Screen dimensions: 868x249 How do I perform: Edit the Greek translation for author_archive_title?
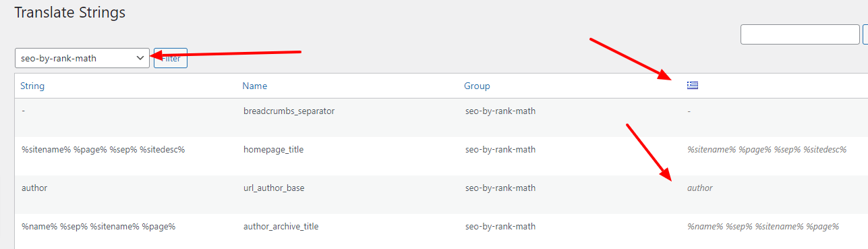click(763, 226)
